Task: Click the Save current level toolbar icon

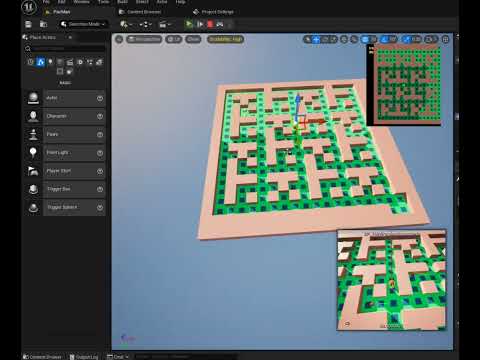Action: click(x=28, y=24)
